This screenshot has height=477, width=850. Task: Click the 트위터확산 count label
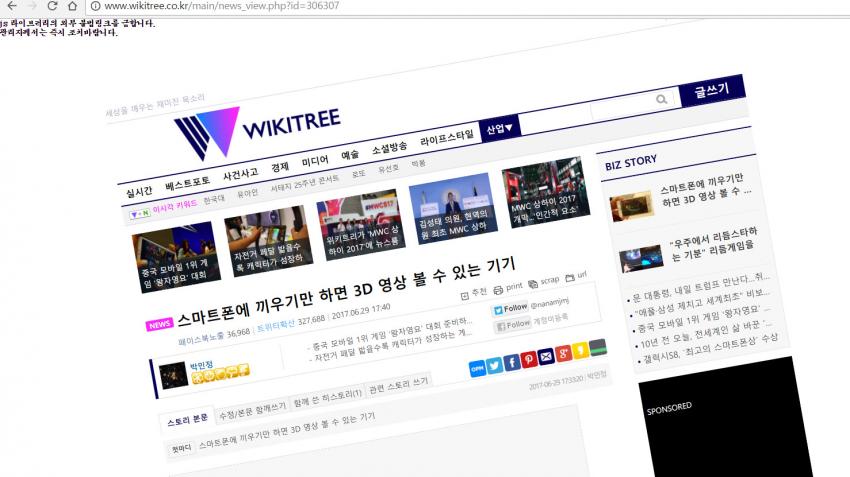[275, 324]
